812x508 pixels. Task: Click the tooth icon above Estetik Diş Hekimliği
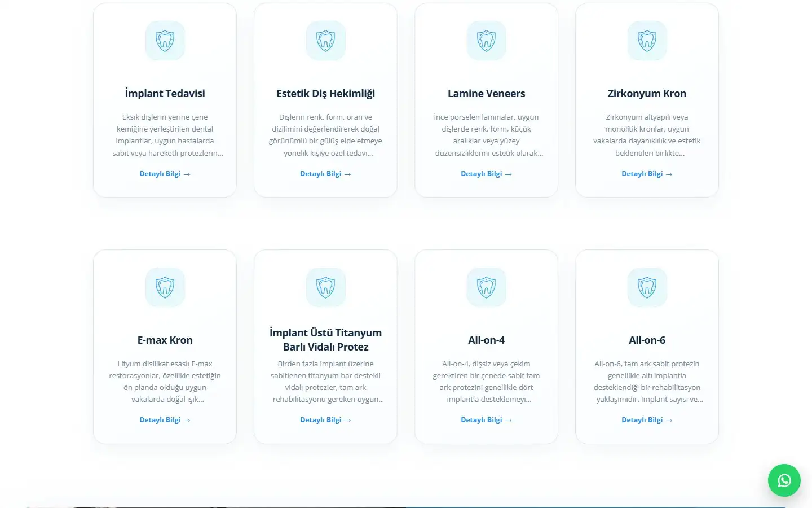click(326, 41)
